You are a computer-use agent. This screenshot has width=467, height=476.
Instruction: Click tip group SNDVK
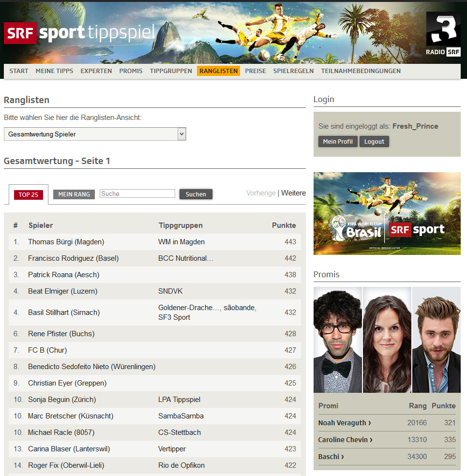pyautogui.click(x=170, y=291)
